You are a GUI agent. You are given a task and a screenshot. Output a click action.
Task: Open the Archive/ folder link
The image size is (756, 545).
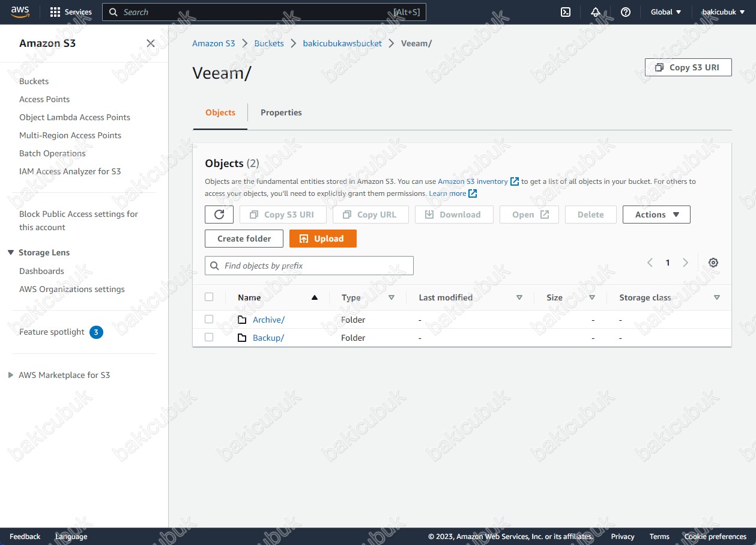[268, 320]
